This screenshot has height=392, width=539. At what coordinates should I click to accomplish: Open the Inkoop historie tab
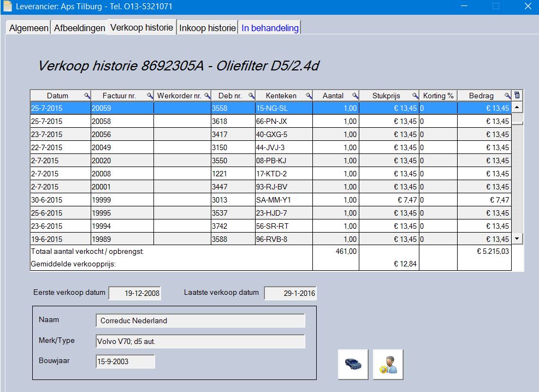(208, 28)
